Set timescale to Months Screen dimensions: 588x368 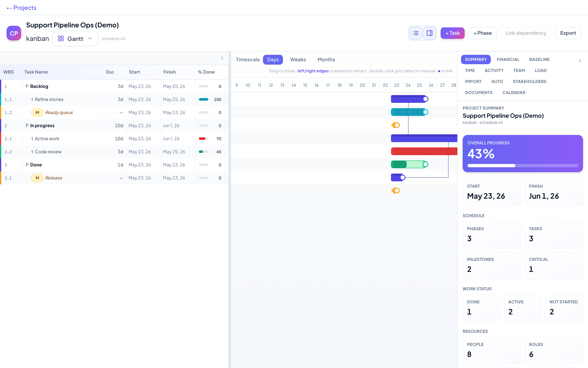(x=326, y=60)
